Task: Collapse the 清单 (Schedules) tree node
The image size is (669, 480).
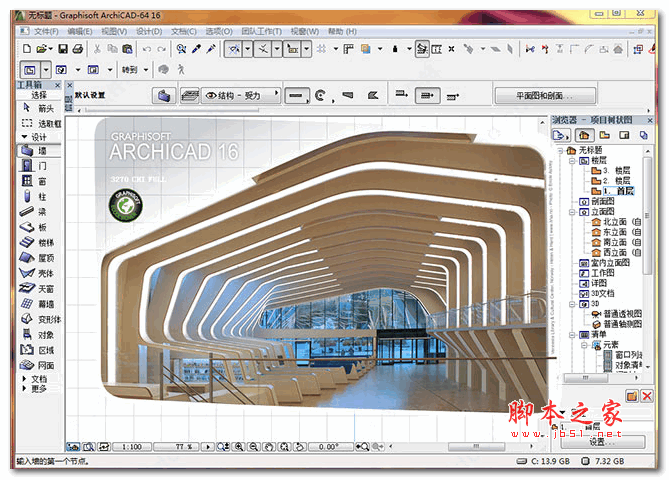Action: coord(572,335)
